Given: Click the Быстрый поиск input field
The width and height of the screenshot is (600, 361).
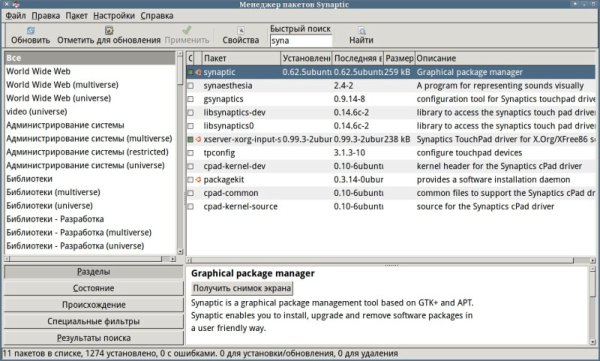Looking at the screenshot, I should click(301, 41).
